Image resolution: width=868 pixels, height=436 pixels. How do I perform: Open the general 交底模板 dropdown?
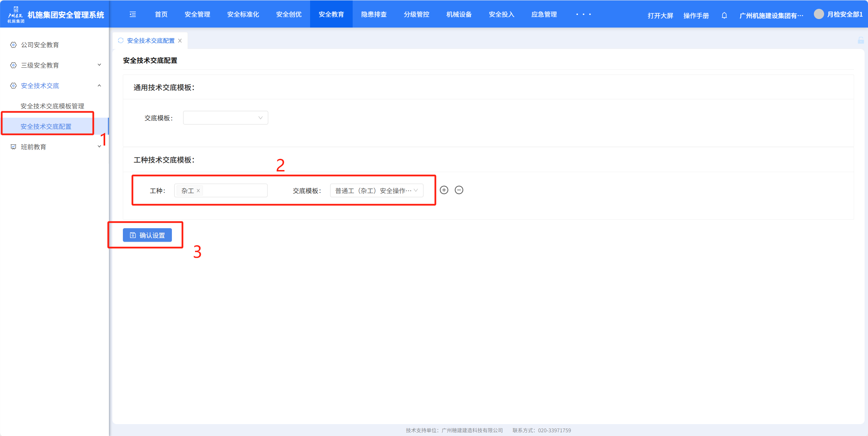225,118
